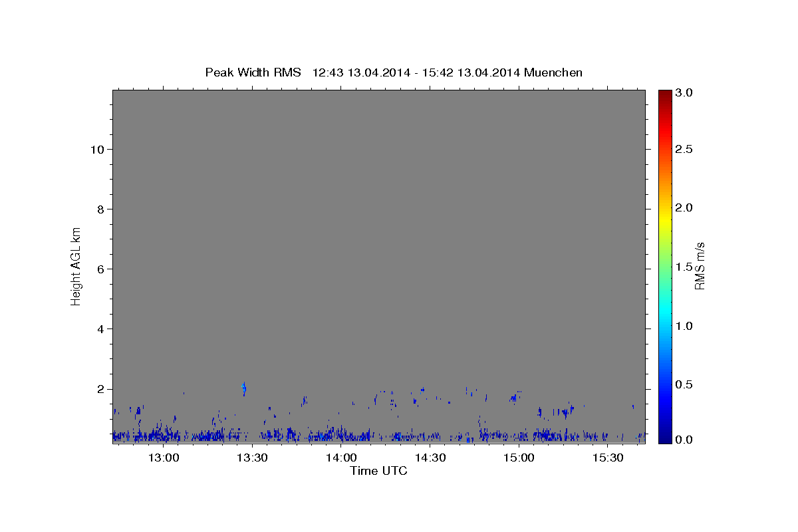Image resolution: width=798 pixels, height=532 pixels.
Task: Click the 'Time UTC' axis label
Action: click(378, 471)
